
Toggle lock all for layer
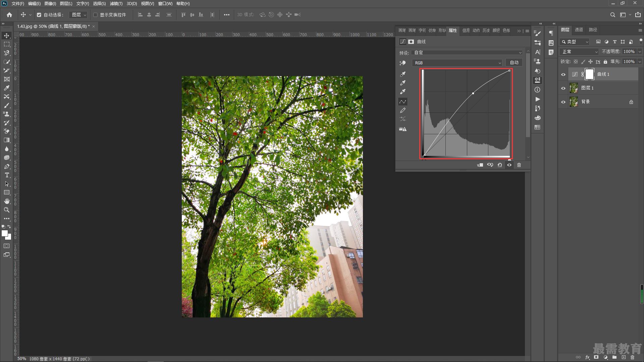point(605,62)
